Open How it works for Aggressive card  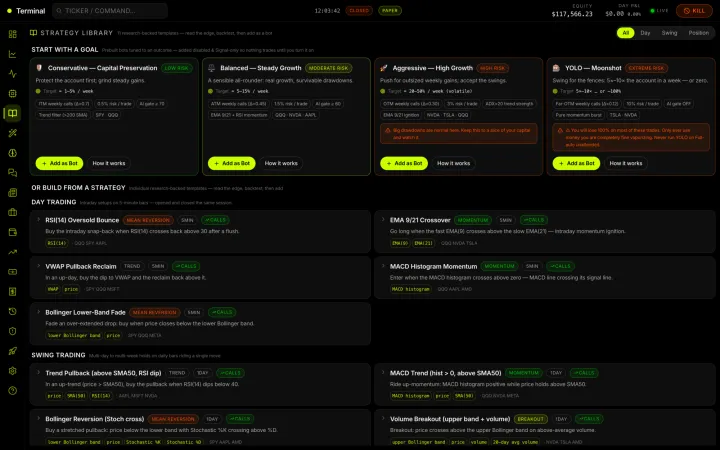coord(454,163)
